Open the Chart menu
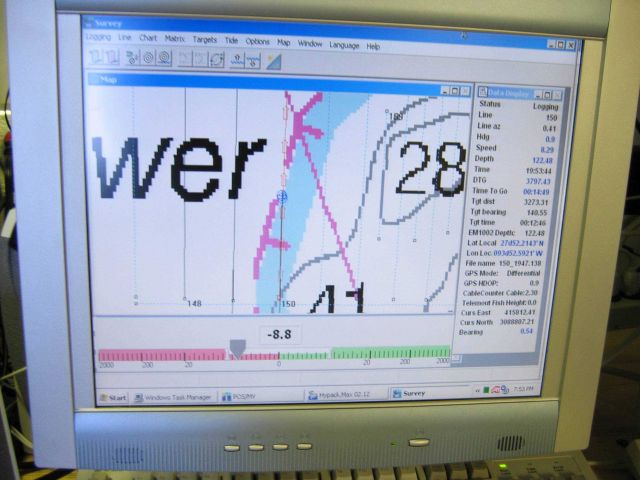The width and height of the screenshot is (640, 480). [148, 38]
